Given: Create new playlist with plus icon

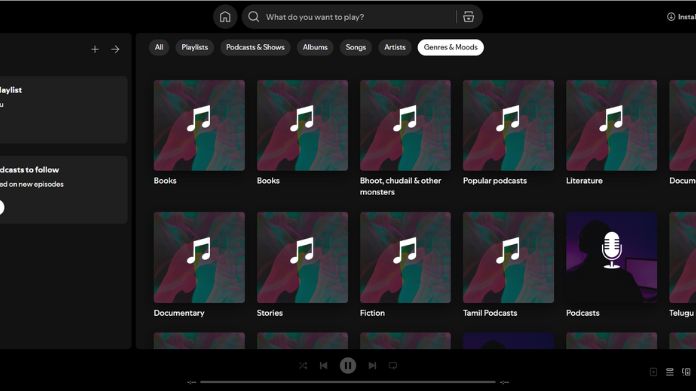Looking at the screenshot, I should point(95,49).
